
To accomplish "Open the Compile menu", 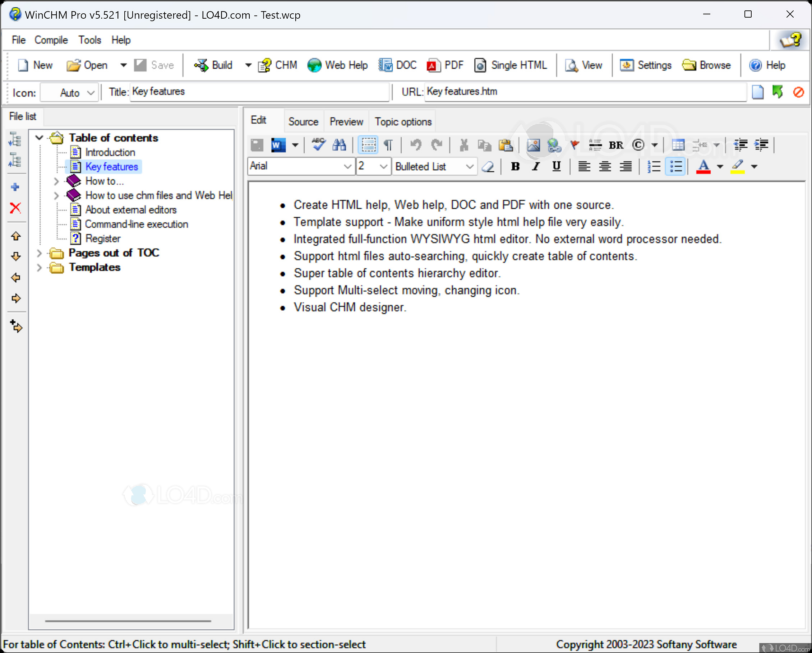I will click(51, 40).
